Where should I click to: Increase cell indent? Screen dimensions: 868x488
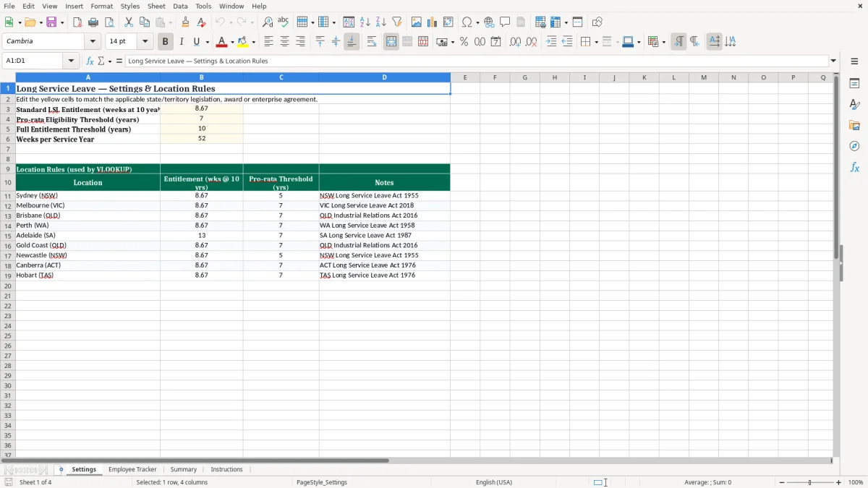pos(551,42)
